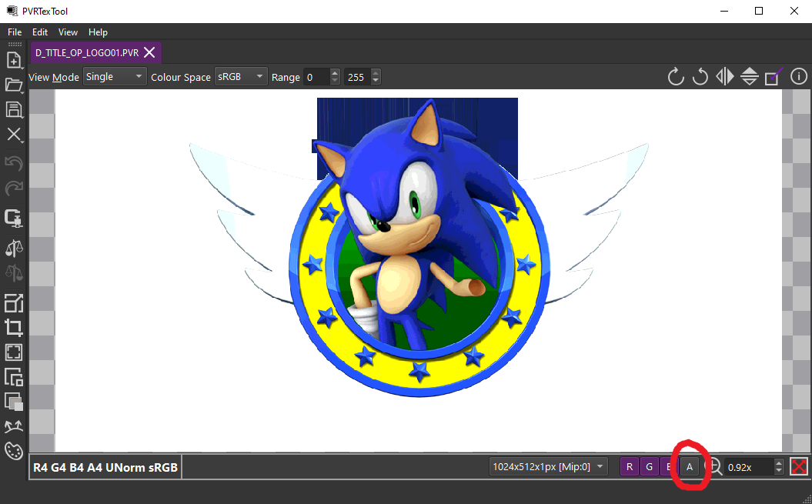
Task: Open the File menu
Action: click(15, 32)
